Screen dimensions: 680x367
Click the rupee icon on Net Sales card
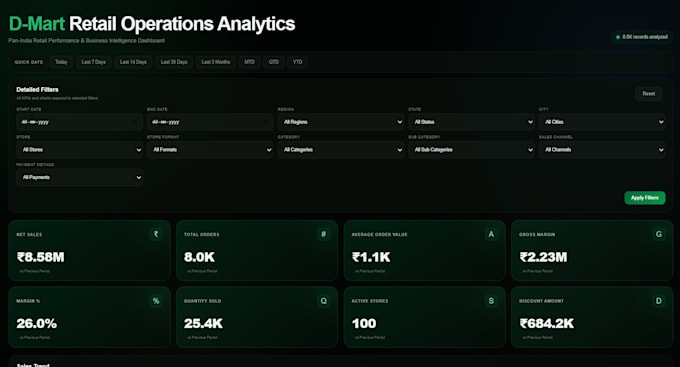click(x=156, y=234)
